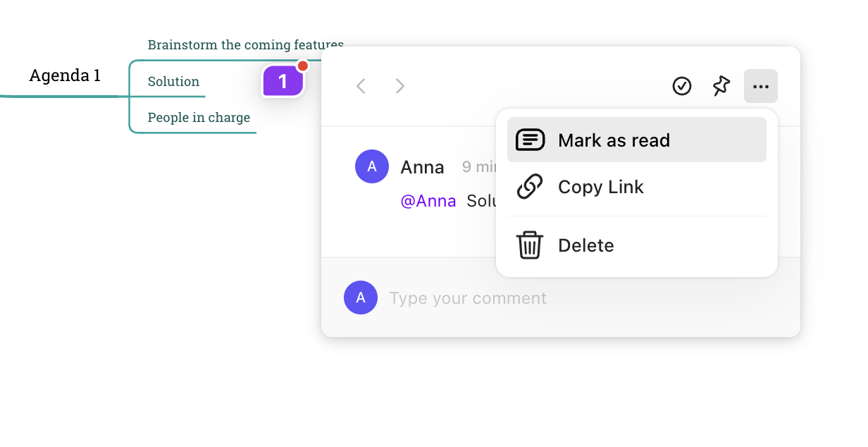Image resolution: width=868 pixels, height=447 pixels.
Task: Go to previous comment with left chevron
Action: (361, 86)
